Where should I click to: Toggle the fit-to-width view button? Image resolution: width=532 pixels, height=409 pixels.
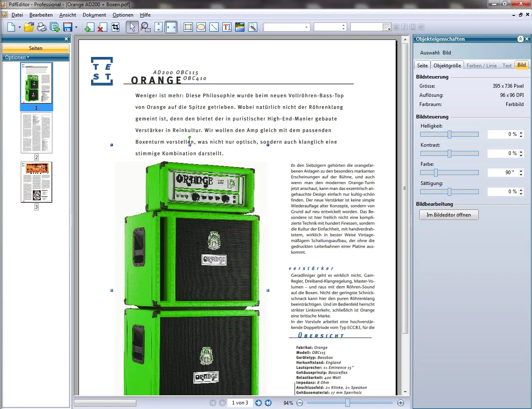tap(171, 27)
